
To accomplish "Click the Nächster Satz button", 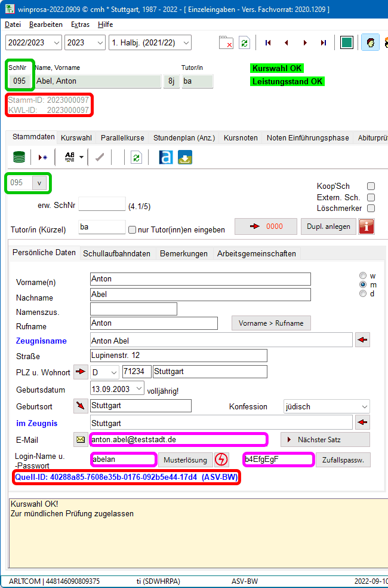I will pos(325,440).
